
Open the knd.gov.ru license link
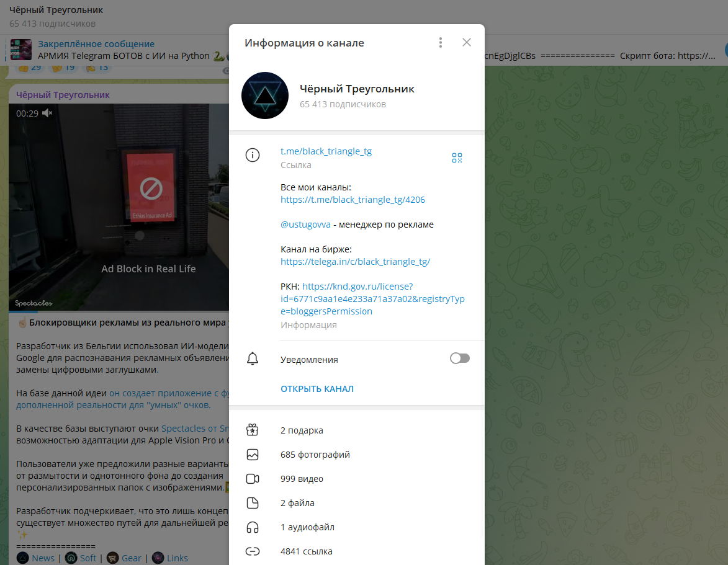pos(372,299)
